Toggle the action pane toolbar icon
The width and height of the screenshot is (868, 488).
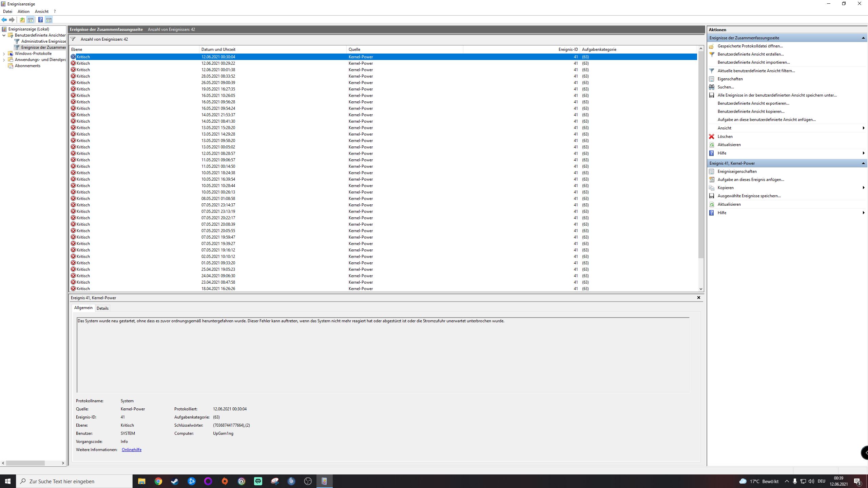[49, 20]
